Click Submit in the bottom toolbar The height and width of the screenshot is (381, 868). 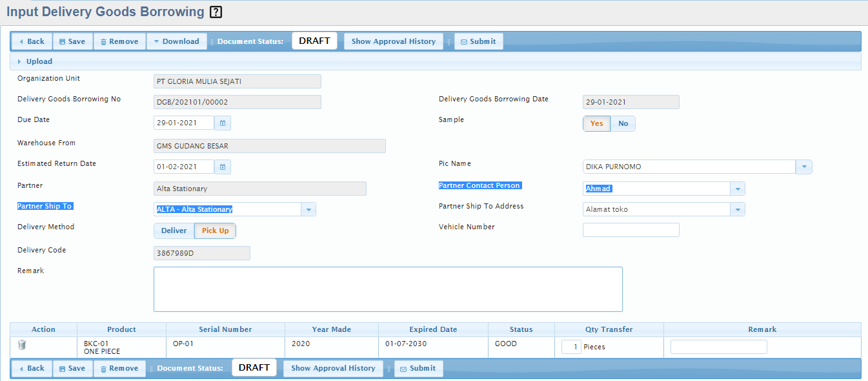(418, 368)
